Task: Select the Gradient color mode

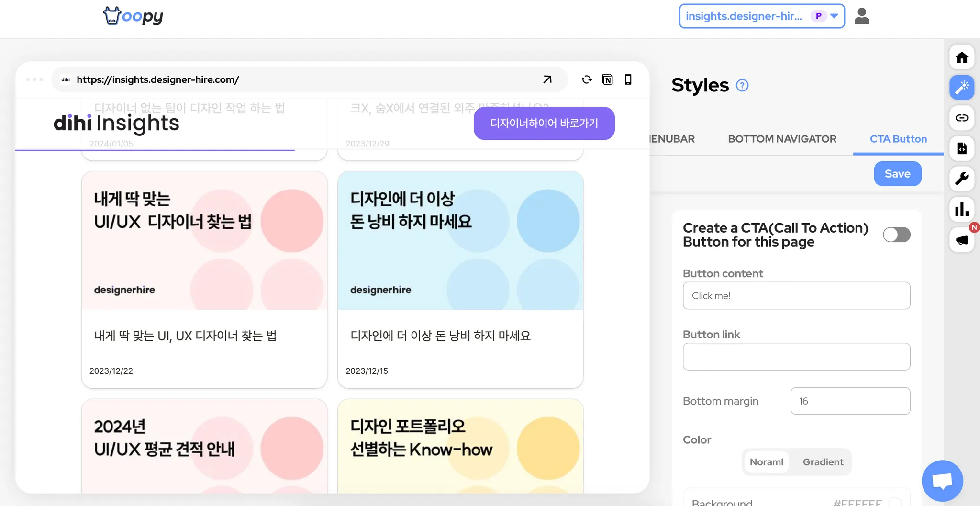Action: coord(823,462)
